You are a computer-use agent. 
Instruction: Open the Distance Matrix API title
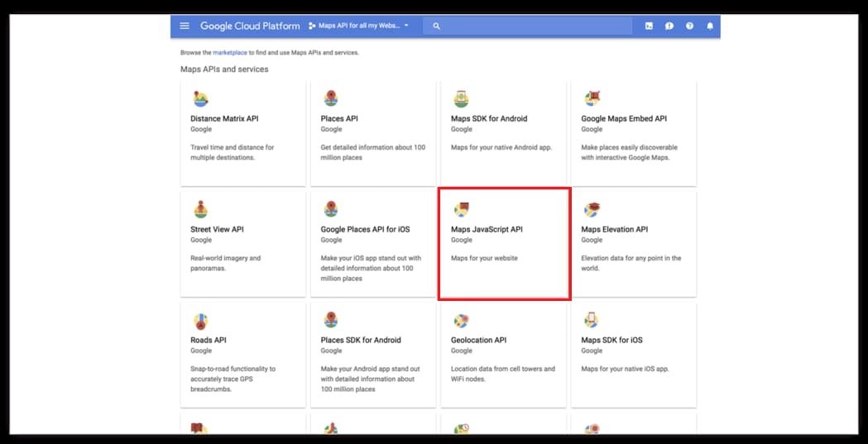(x=224, y=119)
